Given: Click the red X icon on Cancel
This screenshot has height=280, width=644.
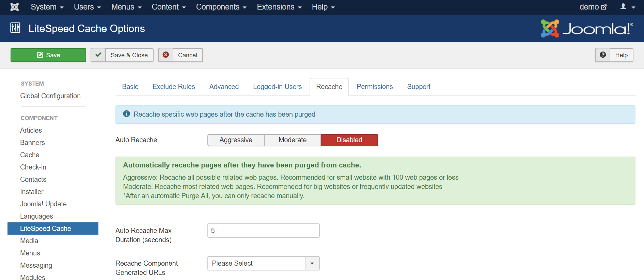Looking at the screenshot, I should click(166, 55).
